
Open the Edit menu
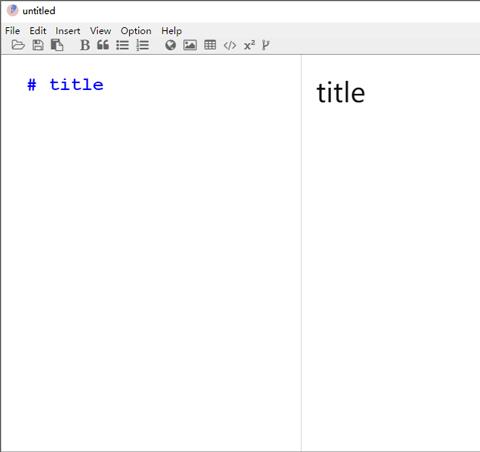click(38, 31)
